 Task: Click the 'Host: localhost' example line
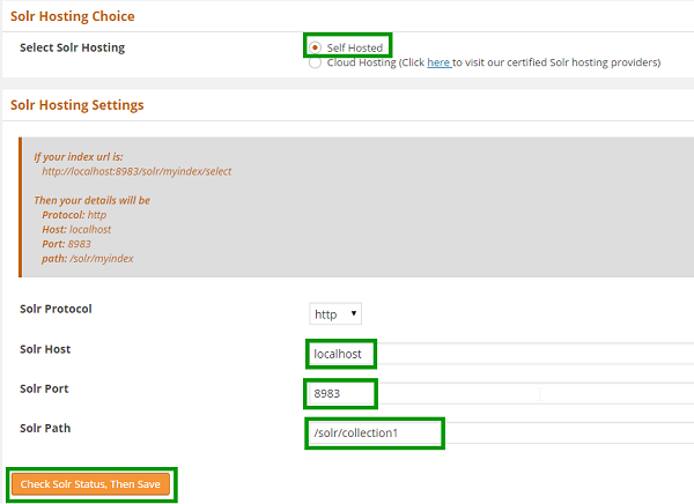[x=77, y=229]
